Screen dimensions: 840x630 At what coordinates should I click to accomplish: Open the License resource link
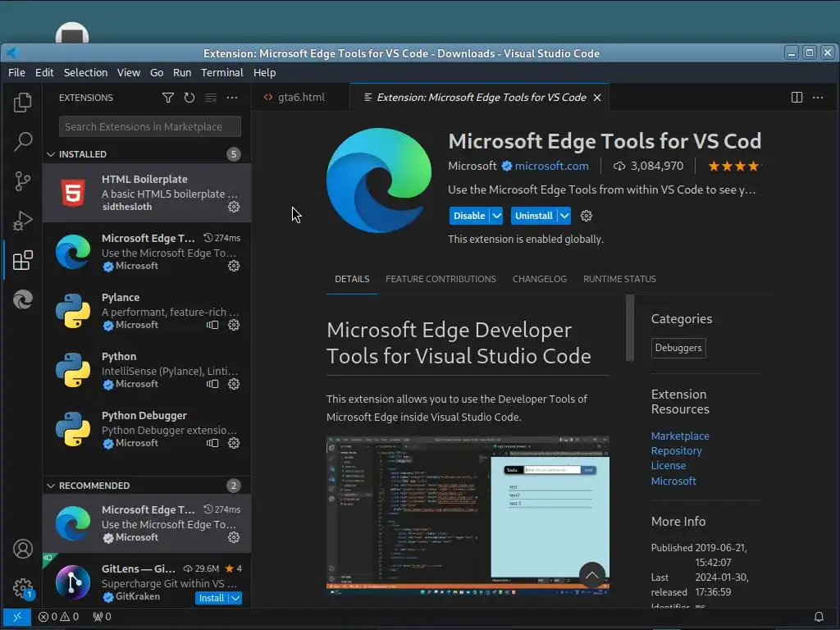(x=668, y=466)
